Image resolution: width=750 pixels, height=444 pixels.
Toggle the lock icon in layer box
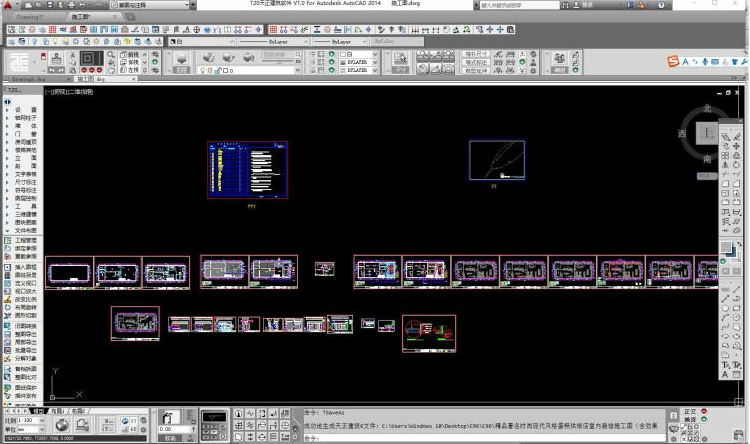coord(218,70)
